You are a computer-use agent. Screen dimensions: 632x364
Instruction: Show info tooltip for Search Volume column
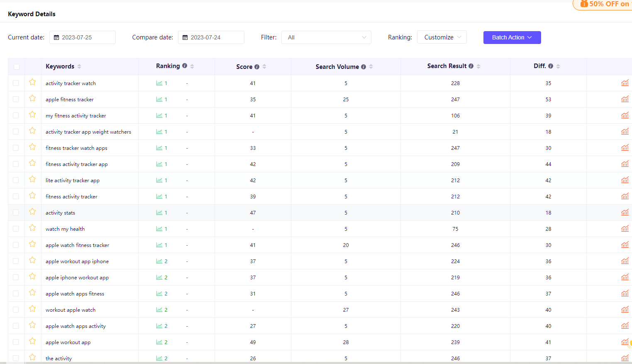point(364,67)
